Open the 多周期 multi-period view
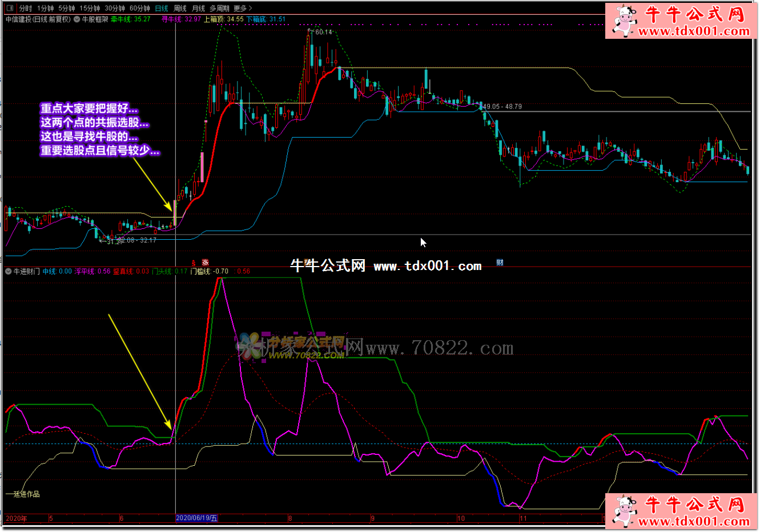The height and width of the screenshot is (532, 760). (x=219, y=8)
